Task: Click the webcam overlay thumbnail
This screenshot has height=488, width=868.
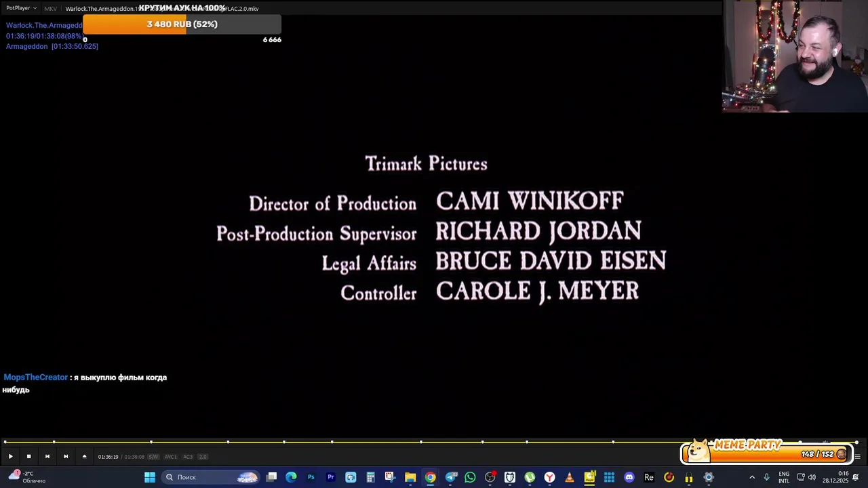Action: click(x=795, y=56)
